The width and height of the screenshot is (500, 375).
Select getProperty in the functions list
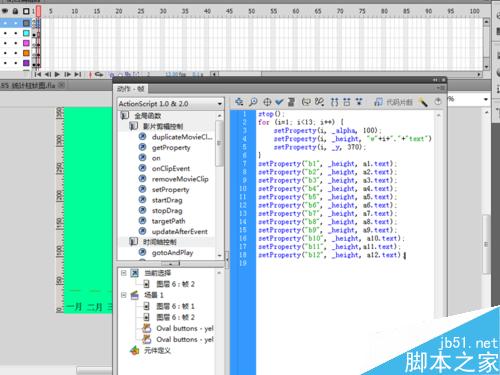pos(171,148)
